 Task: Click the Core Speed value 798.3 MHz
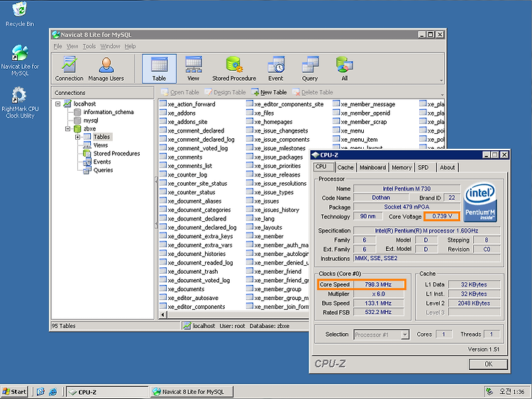coord(378,284)
